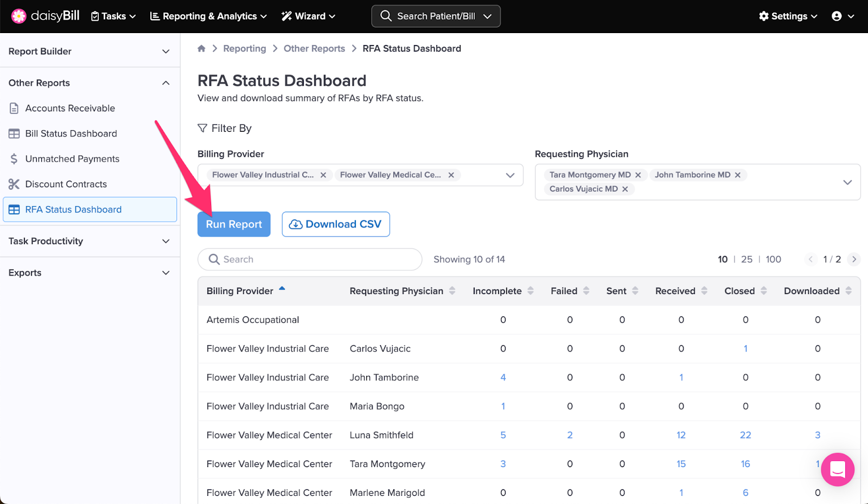Click the daisyBill flower logo
This screenshot has height=504, width=868.
pos(19,16)
